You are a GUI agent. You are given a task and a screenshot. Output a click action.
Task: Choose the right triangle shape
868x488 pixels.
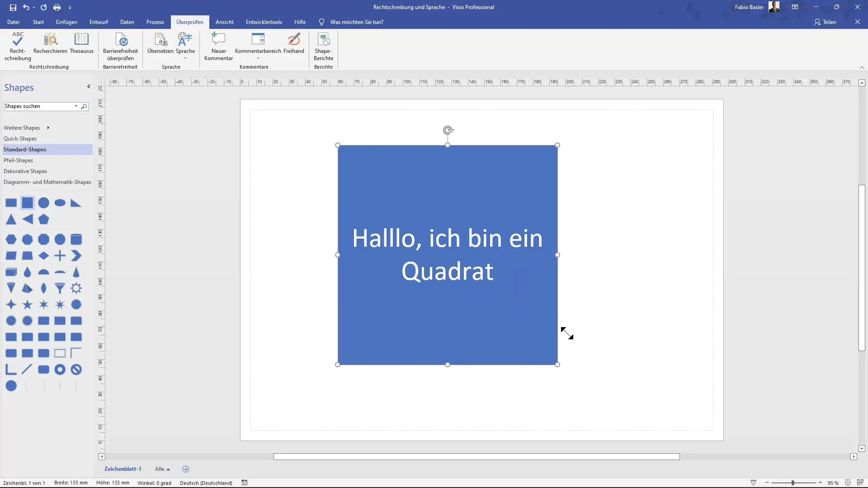coord(76,203)
